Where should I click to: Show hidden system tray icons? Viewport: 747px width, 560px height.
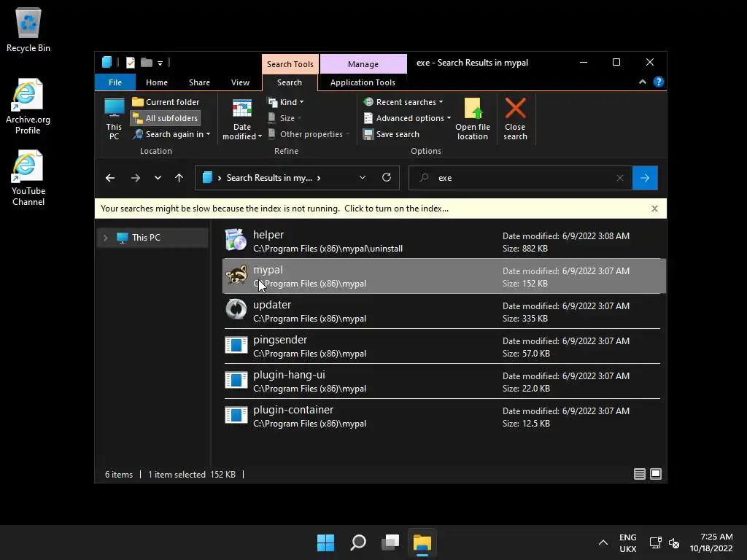603,542
